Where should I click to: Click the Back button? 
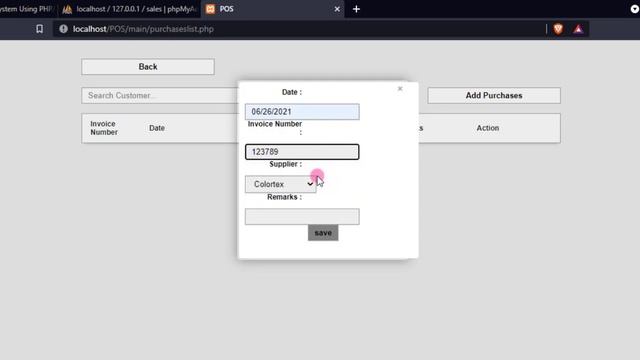(148, 67)
